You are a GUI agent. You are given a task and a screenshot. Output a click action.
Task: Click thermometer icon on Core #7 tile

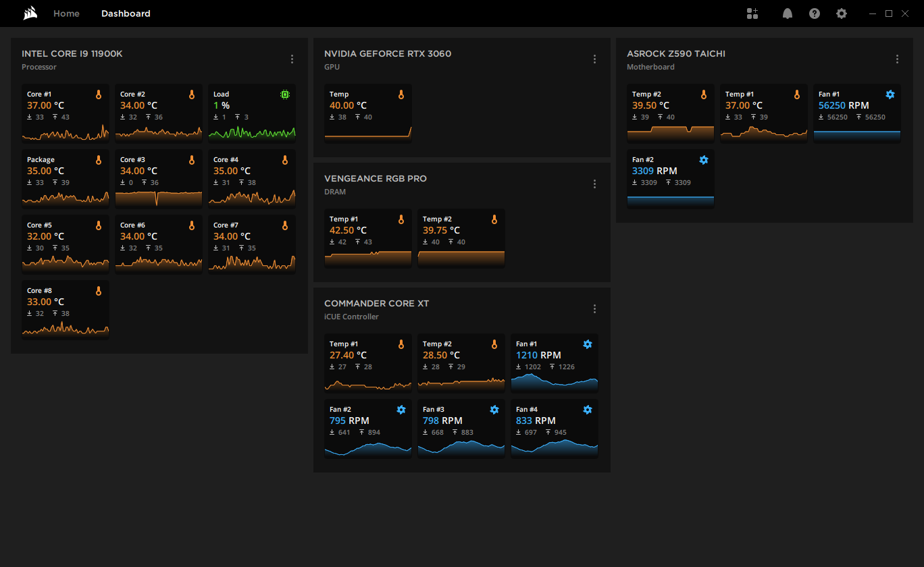285,225
